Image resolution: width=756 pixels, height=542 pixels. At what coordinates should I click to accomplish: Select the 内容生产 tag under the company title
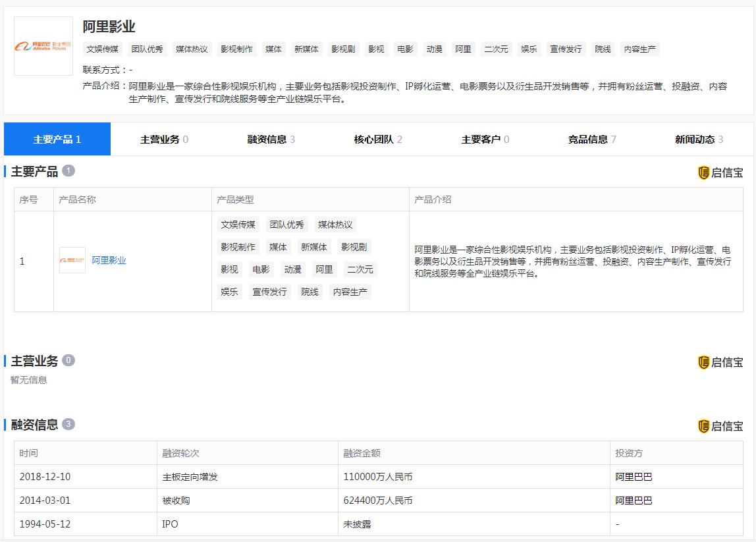(x=640, y=49)
